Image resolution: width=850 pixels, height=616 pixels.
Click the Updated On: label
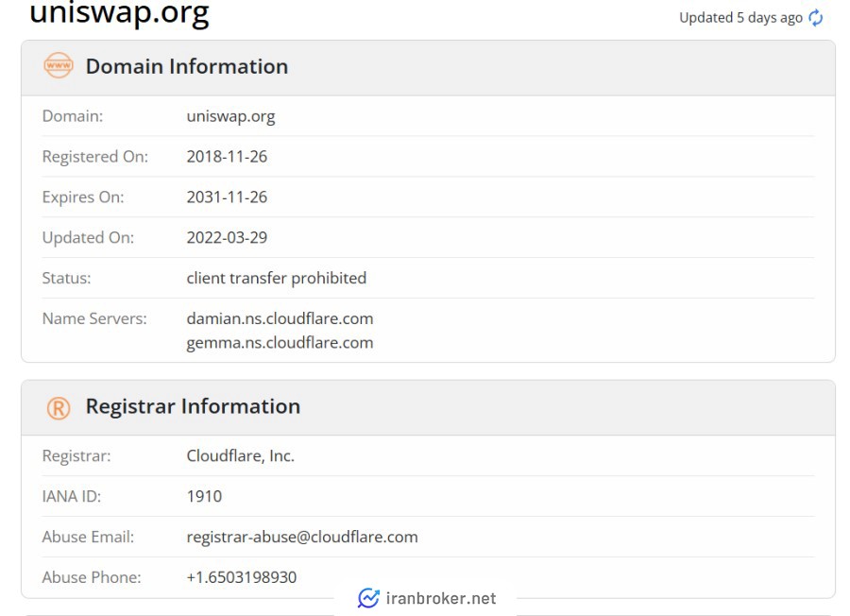(x=88, y=238)
